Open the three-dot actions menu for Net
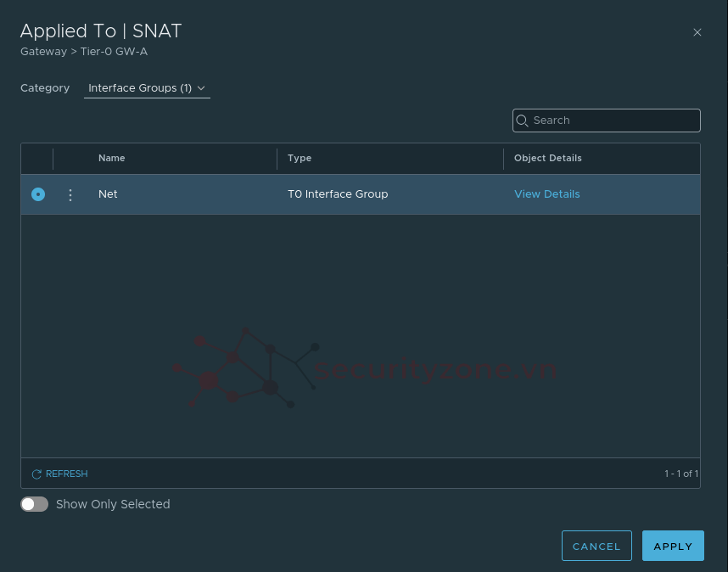 point(70,194)
